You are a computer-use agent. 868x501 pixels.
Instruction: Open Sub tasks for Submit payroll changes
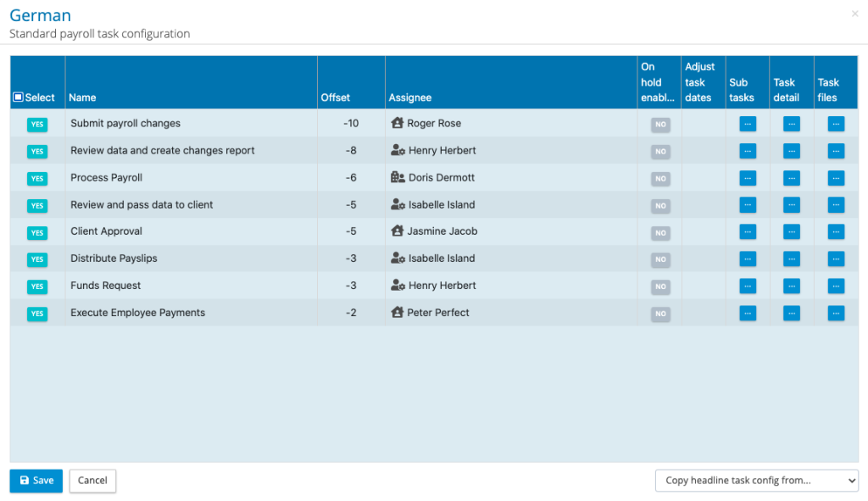(748, 123)
